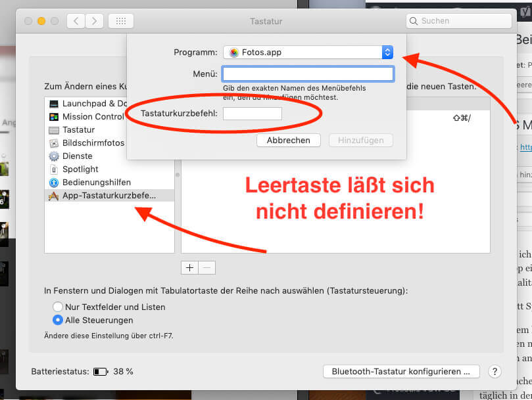Select the Bildschirmfotos icon in list
532x400 pixels.
[54, 143]
